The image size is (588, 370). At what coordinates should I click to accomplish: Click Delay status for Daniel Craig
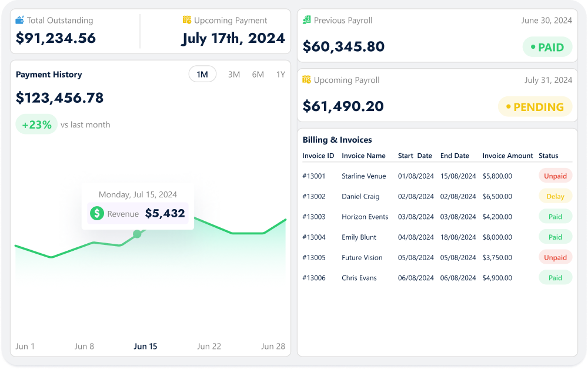tap(555, 197)
